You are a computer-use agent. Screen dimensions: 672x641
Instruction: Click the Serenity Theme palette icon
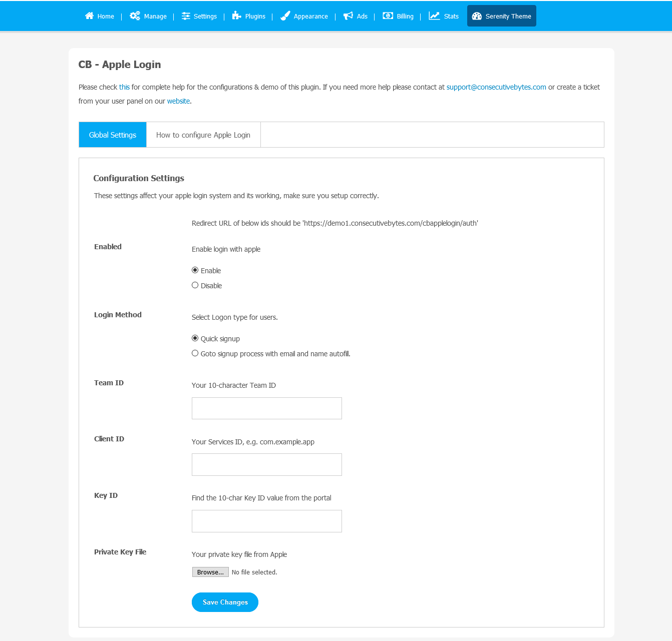(x=477, y=16)
